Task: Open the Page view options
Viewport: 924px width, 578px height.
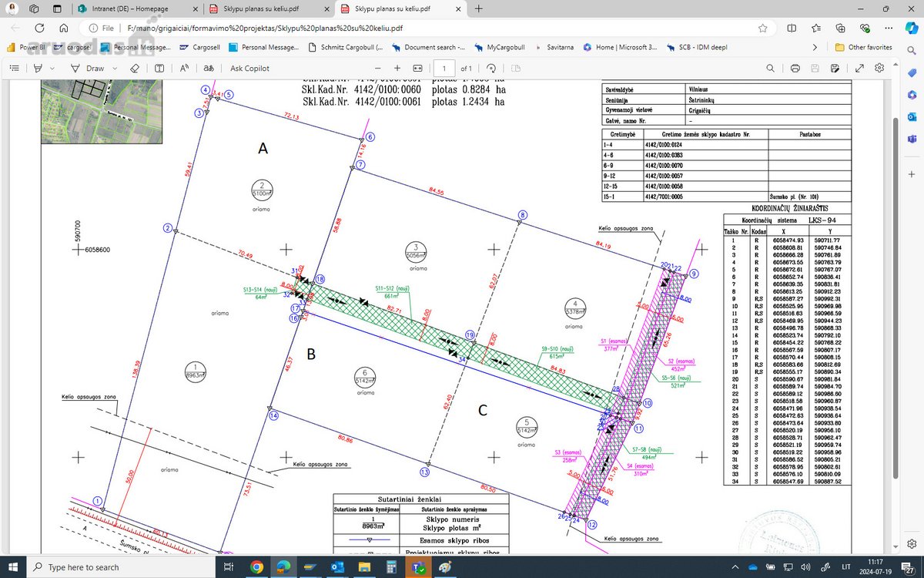Action: 514,68
